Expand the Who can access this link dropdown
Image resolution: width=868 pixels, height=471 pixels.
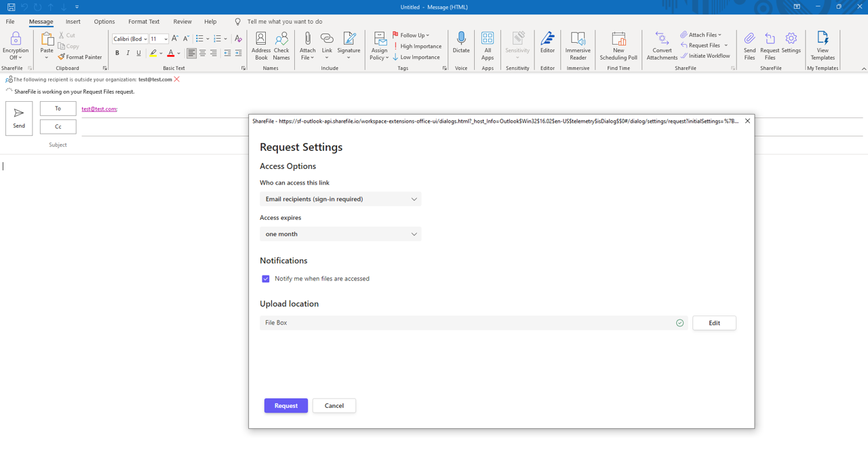point(340,199)
